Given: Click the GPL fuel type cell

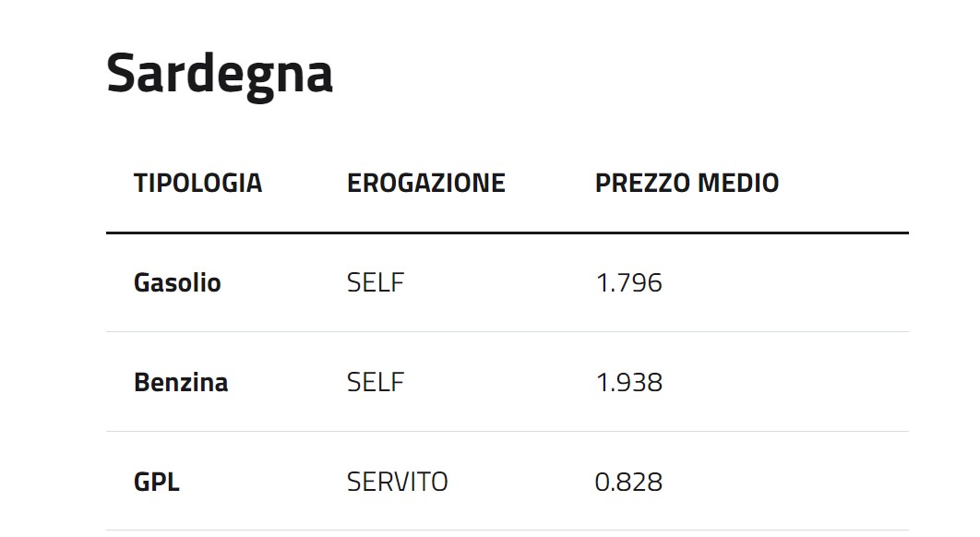Looking at the screenshot, I should 157,482.
